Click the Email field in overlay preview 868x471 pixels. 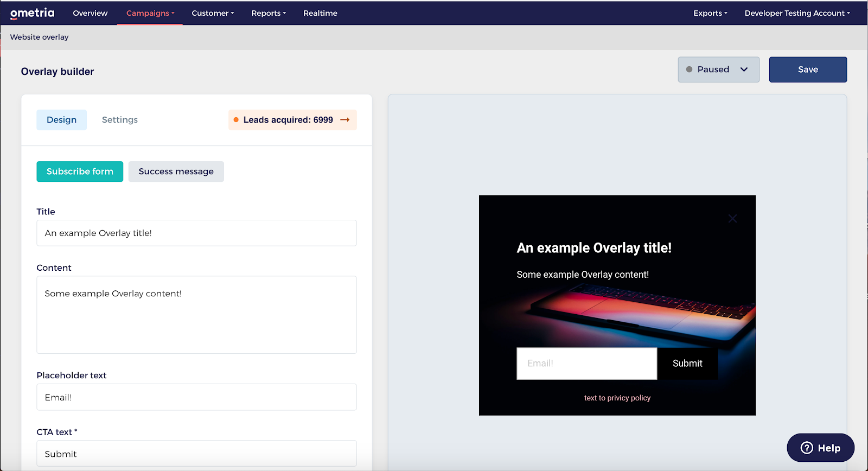tap(586, 364)
